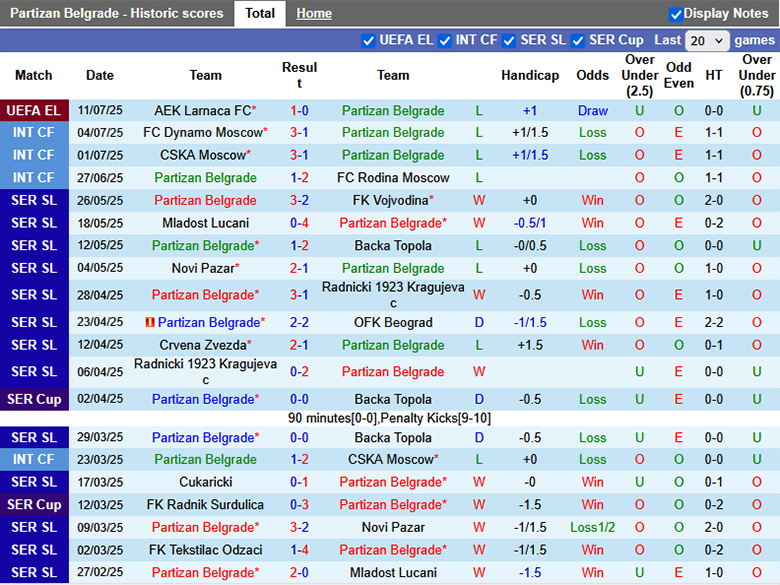The image size is (780, 585).
Task: Click the Mladost Lucani team on 18/05/25
Action: [x=205, y=223]
